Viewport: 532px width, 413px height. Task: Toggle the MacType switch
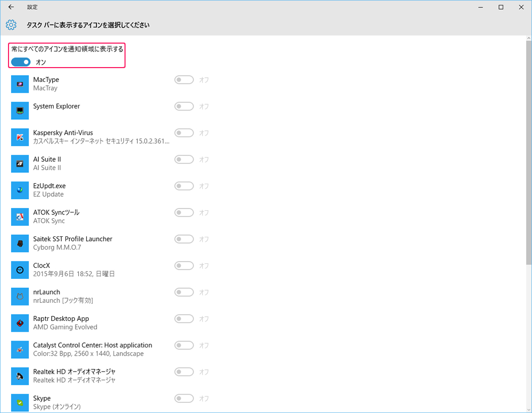click(x=184, y=80)
